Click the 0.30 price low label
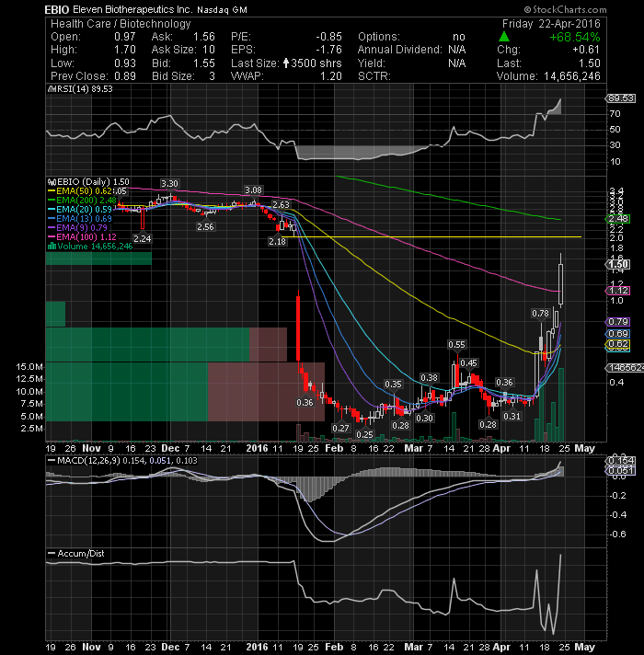This screenshot has width=644, height=655. pyautogui.click(x=424, y=419)
